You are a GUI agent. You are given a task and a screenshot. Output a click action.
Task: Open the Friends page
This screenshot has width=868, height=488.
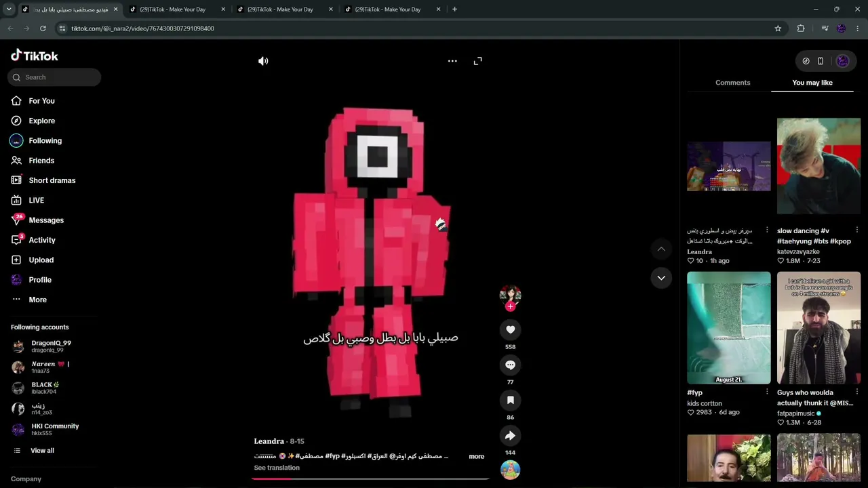click(41, 161)
